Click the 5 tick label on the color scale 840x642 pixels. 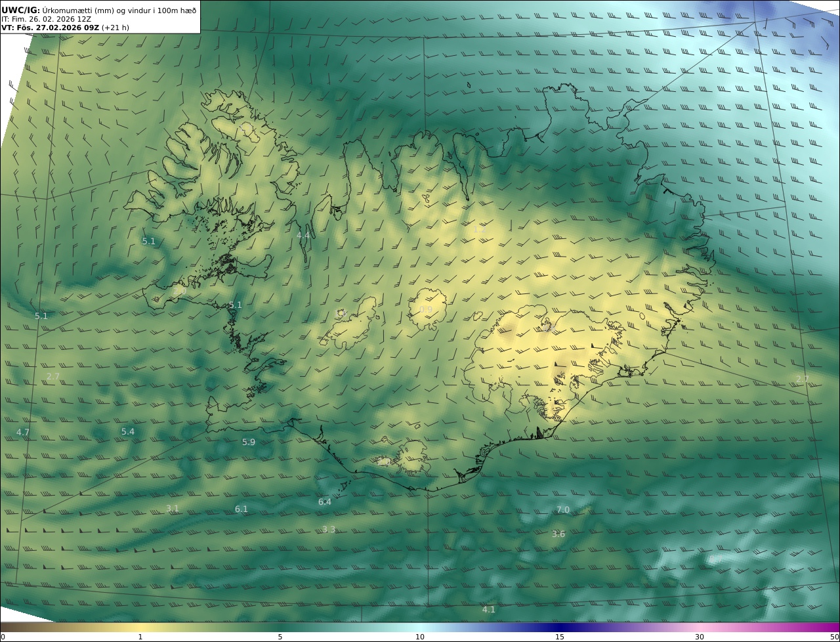click(x=280, y=637)
